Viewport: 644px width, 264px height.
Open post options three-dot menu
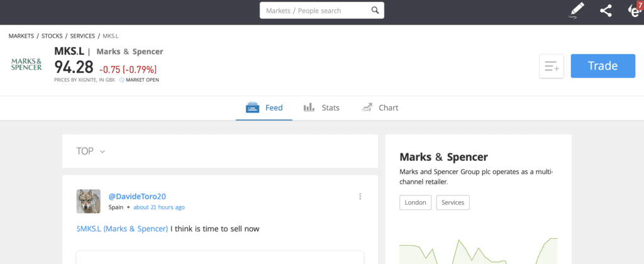click(360, 196)
